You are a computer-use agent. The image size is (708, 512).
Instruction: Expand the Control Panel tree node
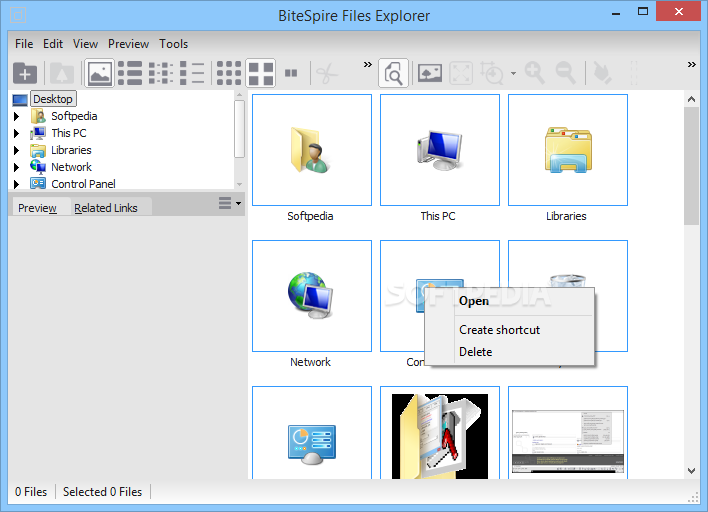pos(17,184)
